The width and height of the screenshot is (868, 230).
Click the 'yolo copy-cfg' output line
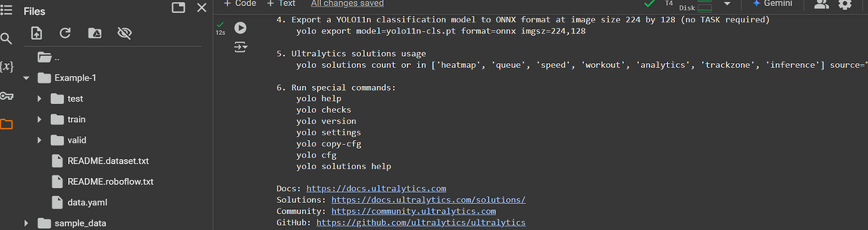[328, 144]
